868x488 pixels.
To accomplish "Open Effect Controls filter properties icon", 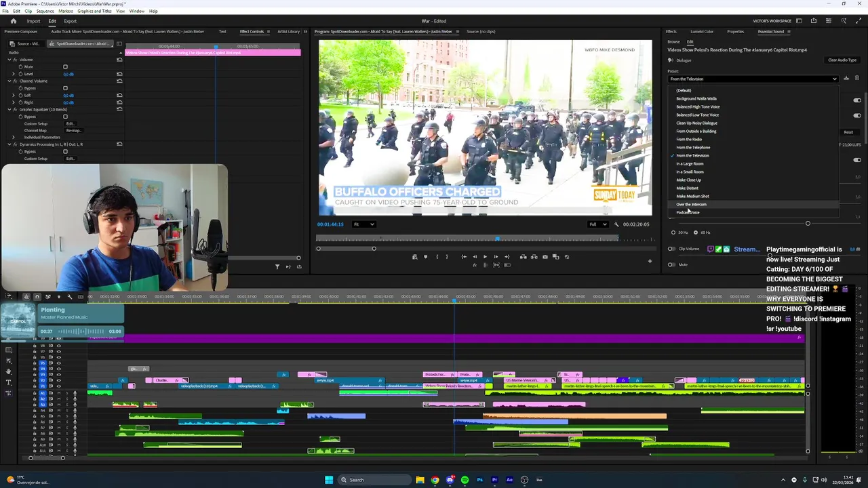I will coord(277,266).
